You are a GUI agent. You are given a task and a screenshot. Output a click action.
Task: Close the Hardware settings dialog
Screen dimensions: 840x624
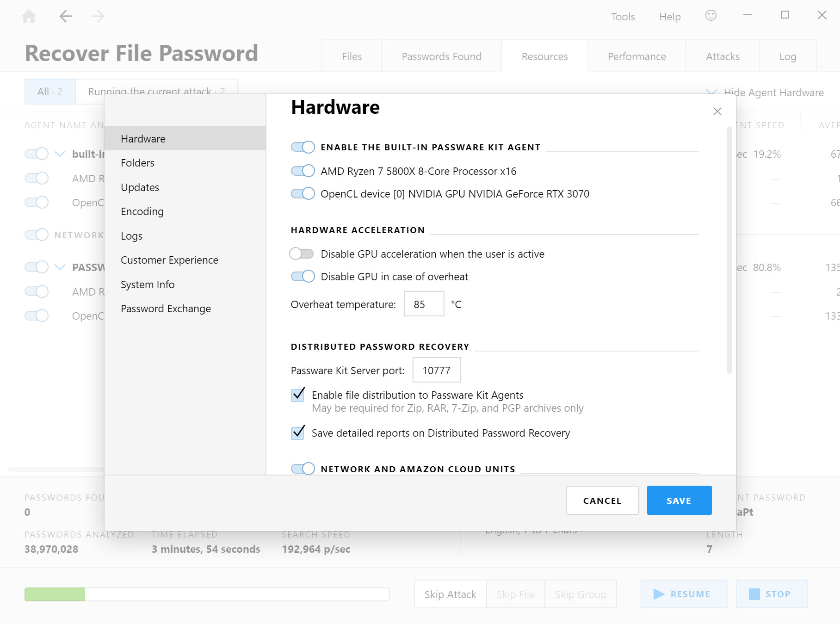coord(717,111)
